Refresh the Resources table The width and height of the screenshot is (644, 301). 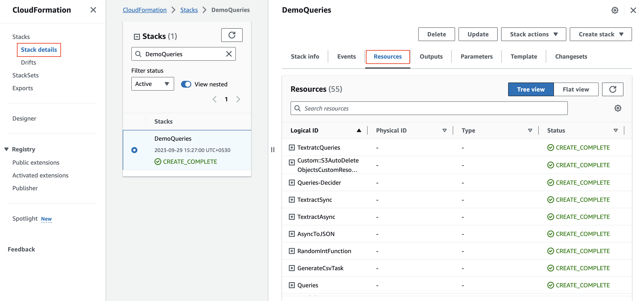point(612,89)
